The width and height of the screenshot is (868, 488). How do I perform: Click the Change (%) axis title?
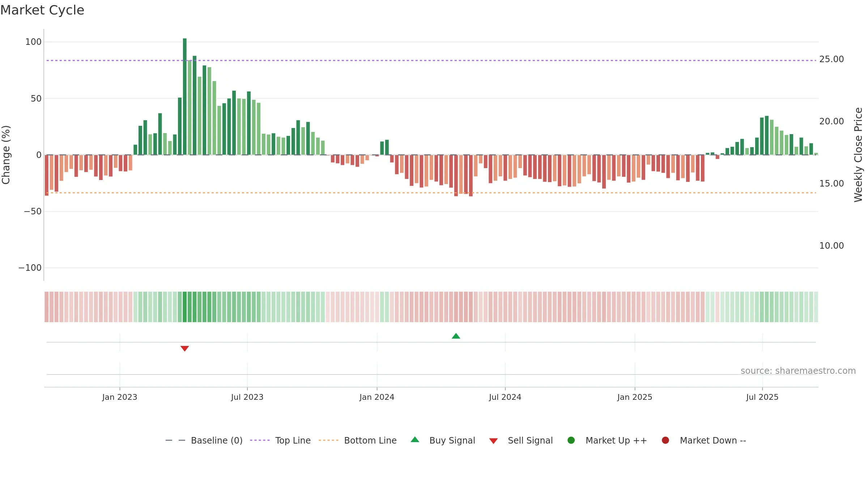[6, 155]
